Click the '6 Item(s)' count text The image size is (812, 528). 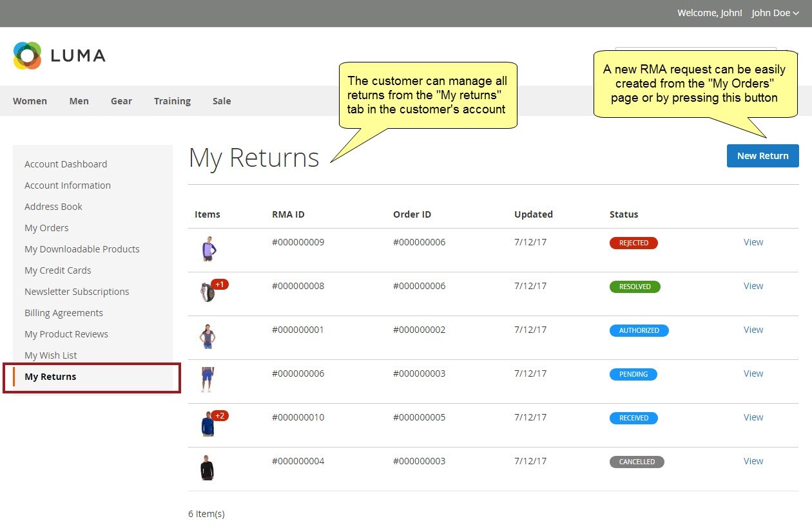tap(206, 514)
